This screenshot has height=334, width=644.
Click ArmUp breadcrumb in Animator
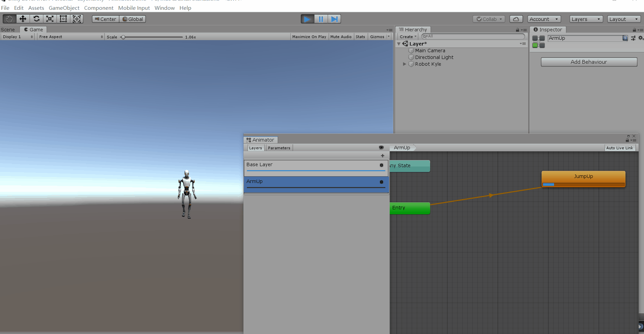point(402,148)
